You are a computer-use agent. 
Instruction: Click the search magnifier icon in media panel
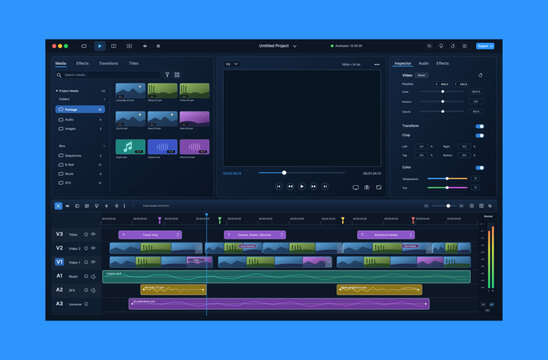59,75
